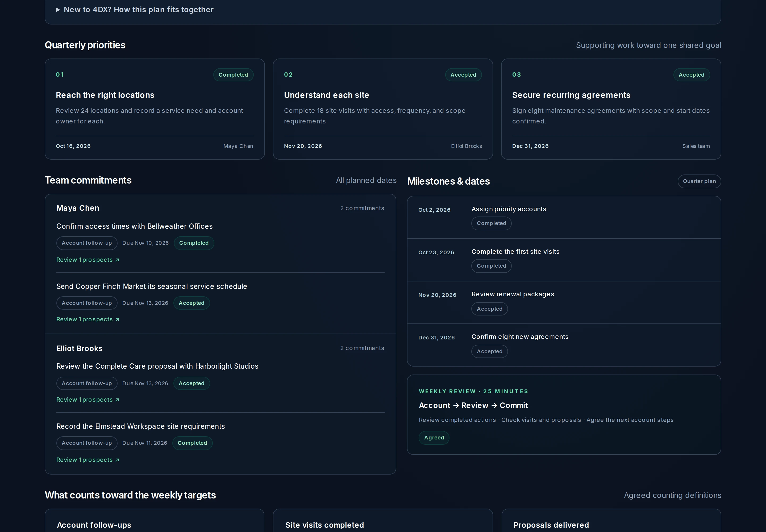Viewport: 766px width, 532px height.
Task: Click 'Account → Review → Commit' heading
Action: [473, 405]
